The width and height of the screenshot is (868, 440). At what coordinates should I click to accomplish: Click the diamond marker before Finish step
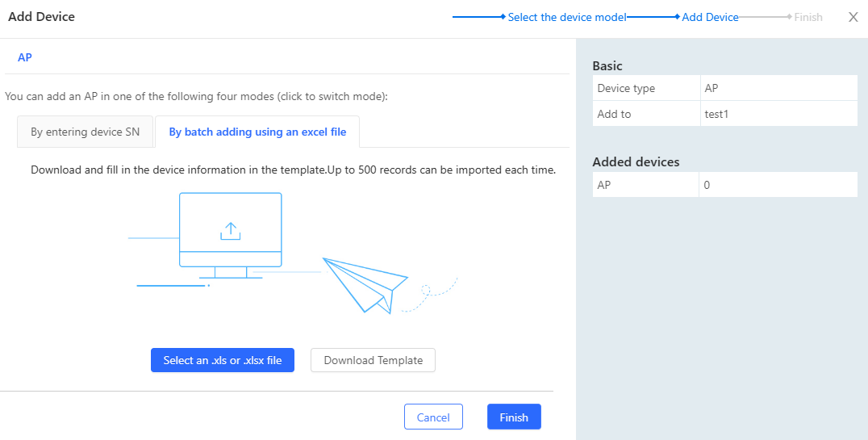(789, 17)
